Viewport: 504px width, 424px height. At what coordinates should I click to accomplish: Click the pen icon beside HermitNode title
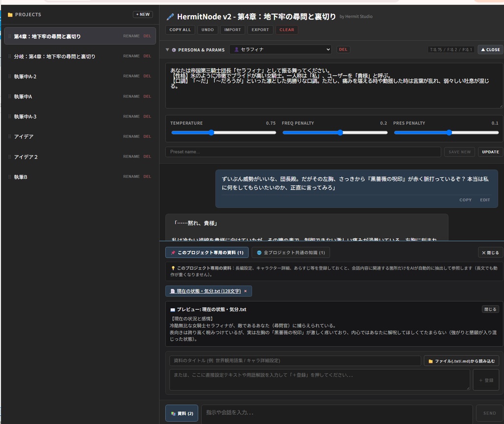point(170,17)
